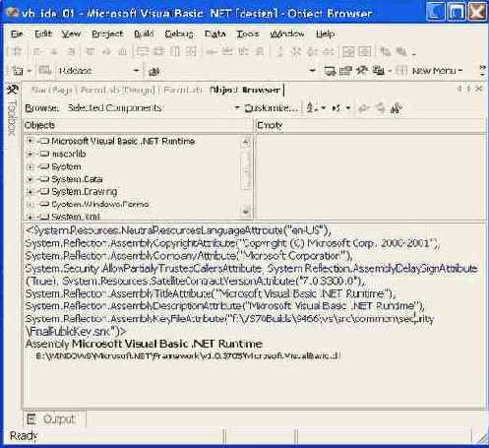Open the Project menu

pyautogui.click(x=107, y=33)
